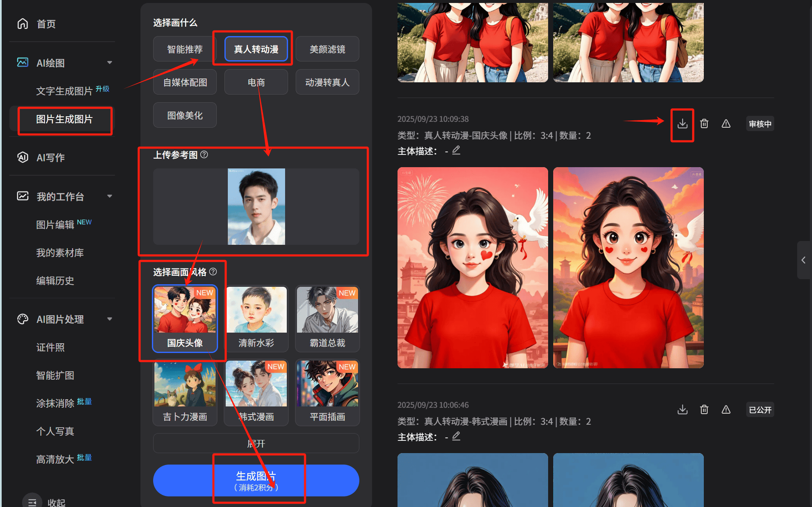Delete the 韩式漫画 generation record
This screenshot has width=812, height=507.
coord(704,410)
